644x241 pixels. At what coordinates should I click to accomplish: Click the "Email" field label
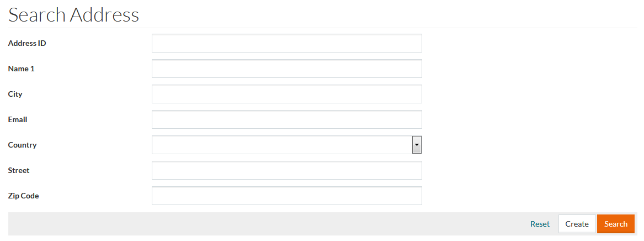tap(18, 119)
